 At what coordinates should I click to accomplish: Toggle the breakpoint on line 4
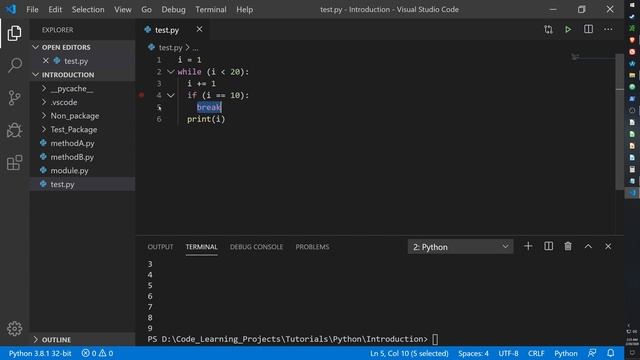[142, 96]
